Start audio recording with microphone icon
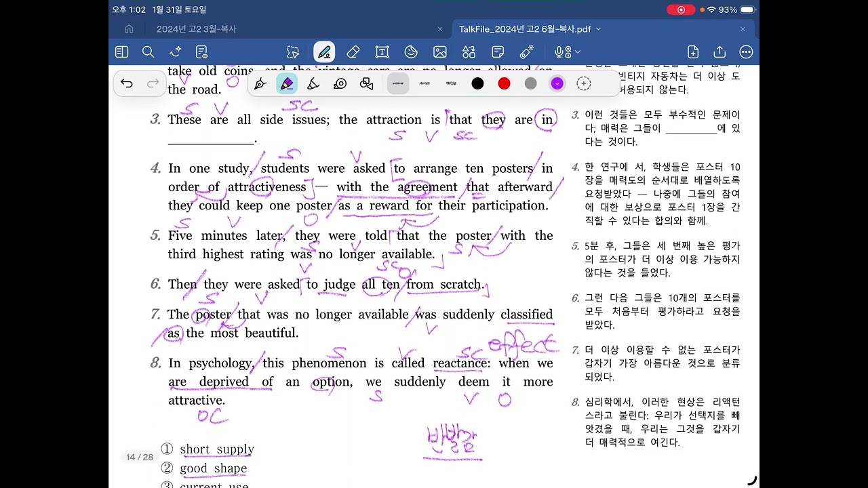Viewport: 868px width, 488px height. point(563,52)
